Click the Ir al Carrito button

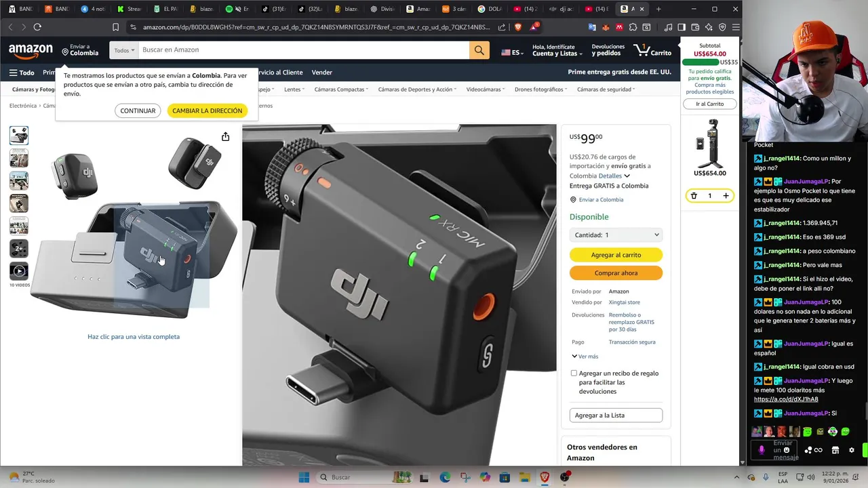(709, 104)
